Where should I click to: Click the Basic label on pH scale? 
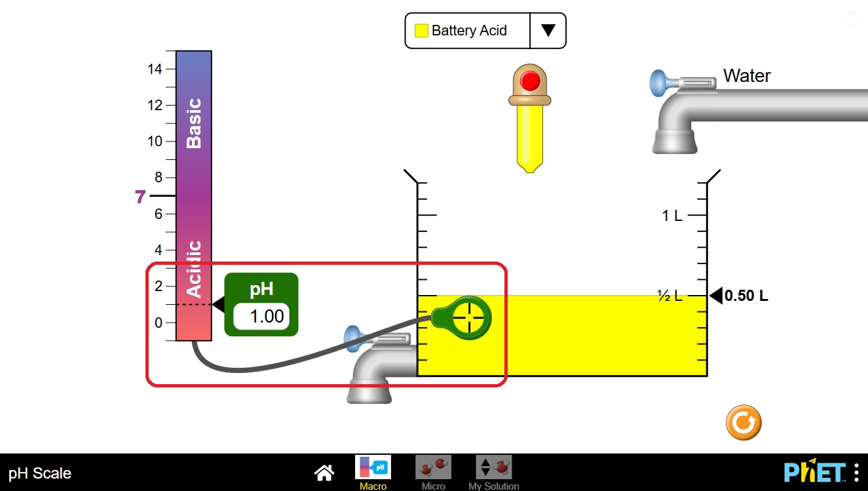194,123
